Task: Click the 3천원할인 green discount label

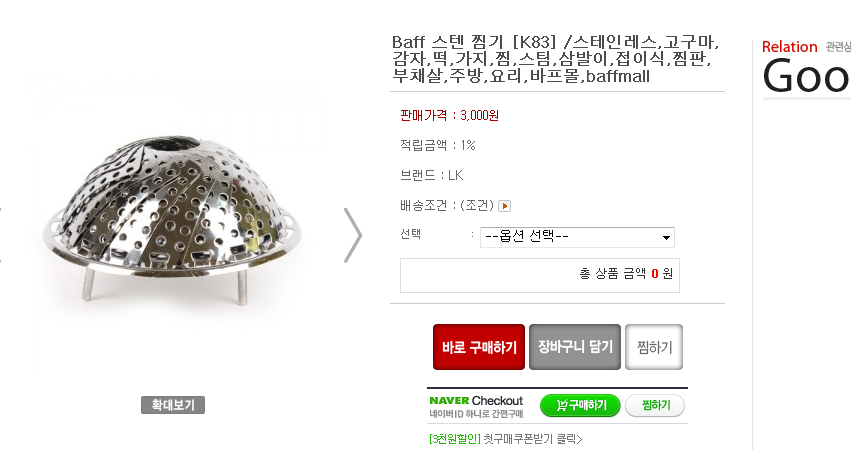Action: (454, 438)
